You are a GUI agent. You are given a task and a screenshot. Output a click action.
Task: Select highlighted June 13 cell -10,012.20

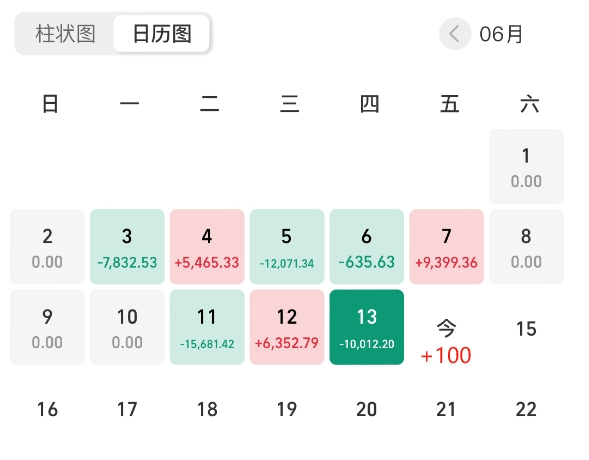[x=367, y=327]
